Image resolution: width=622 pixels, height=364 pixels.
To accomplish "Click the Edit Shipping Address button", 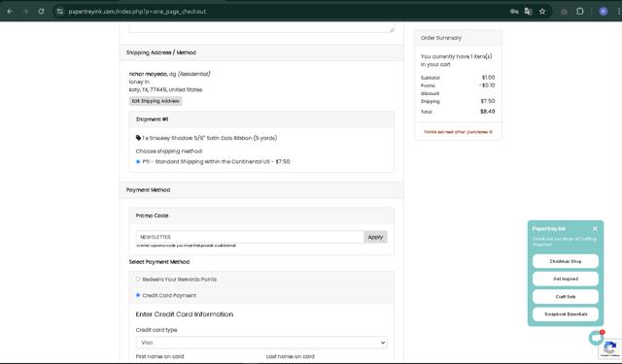I will 155,101.
